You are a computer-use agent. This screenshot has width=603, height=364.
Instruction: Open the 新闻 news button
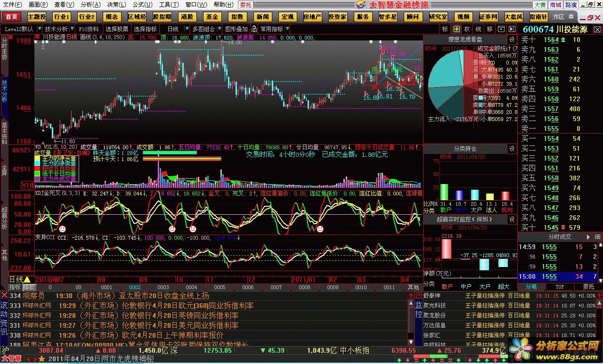pyautogui.click(x=262, y=16)
